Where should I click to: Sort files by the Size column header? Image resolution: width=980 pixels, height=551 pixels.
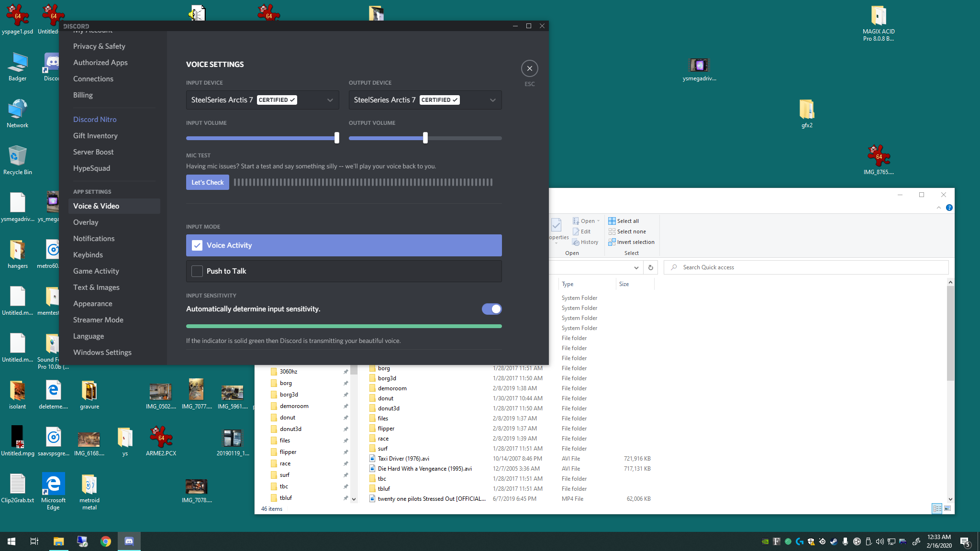tap(635, 284)
